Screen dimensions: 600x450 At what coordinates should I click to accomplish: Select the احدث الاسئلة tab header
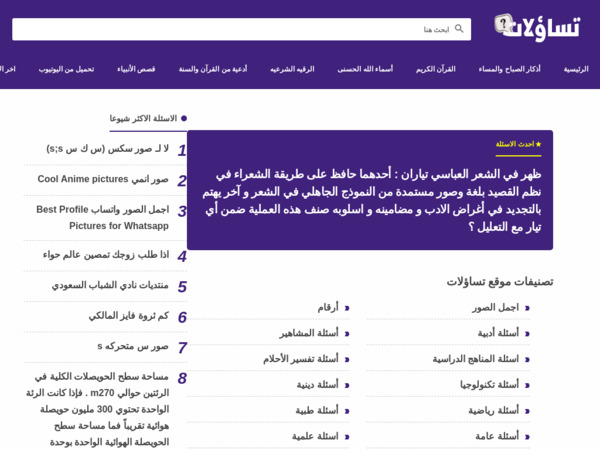pos(518,144)
